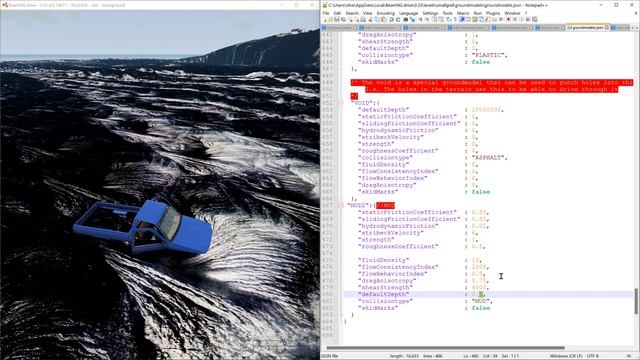Viewport: 640px width, 360px height.
Task: Click the Save toolbar icon
Action: click(x=337, y=19)
